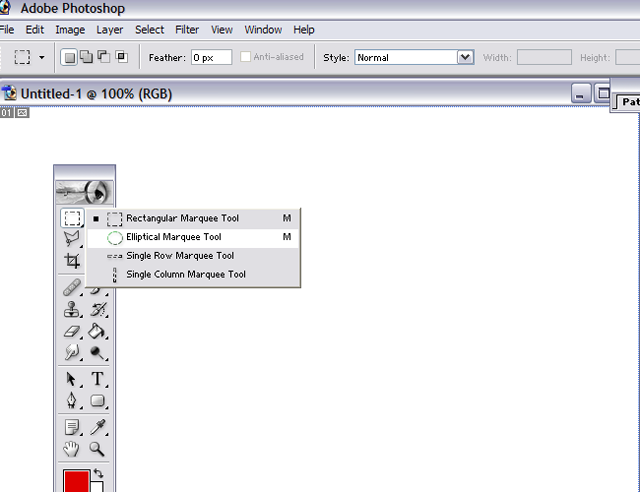
Task: Select the Crop tool
Action: coord(72,260)
